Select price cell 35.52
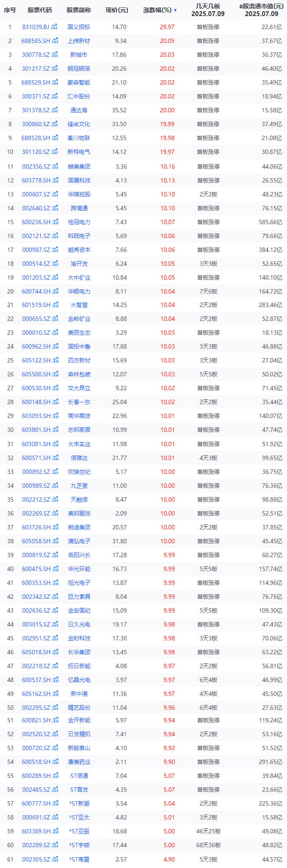The width and height of the screenshot is (287, 868). [x=119, y=110]
